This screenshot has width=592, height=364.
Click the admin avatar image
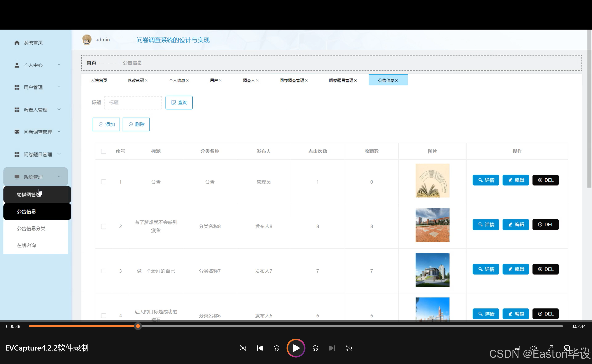pos(87,40)
